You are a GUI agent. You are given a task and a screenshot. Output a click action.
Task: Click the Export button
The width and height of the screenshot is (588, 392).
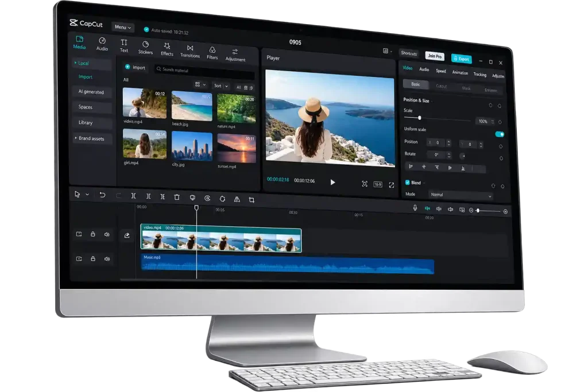click(461, 59)
